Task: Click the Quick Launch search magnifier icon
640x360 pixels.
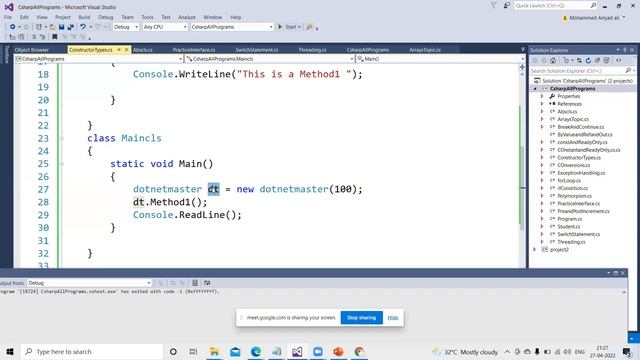Action: (x=593, y=5)
